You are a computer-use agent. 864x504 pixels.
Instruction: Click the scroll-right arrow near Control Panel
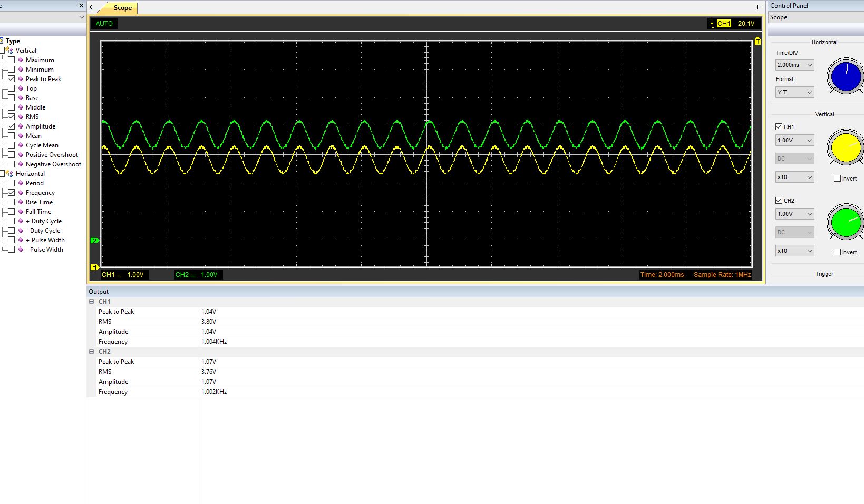pyautogui.click(x=758, y=7)
